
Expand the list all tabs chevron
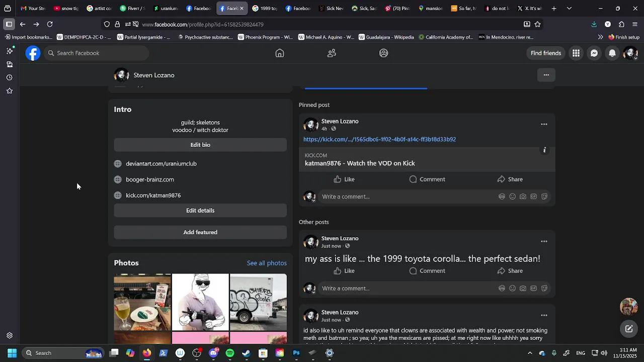(x=569, y=9)
